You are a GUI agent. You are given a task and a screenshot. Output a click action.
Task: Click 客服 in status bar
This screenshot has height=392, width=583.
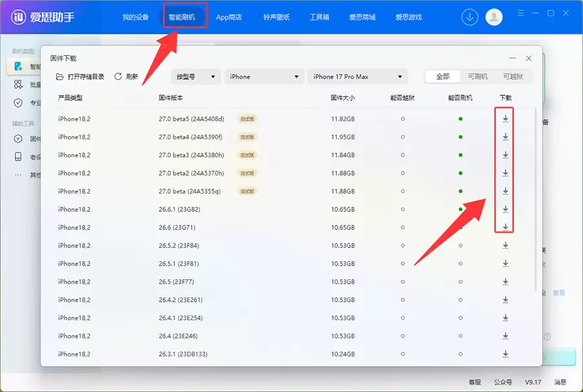click(x=475, y=382)
